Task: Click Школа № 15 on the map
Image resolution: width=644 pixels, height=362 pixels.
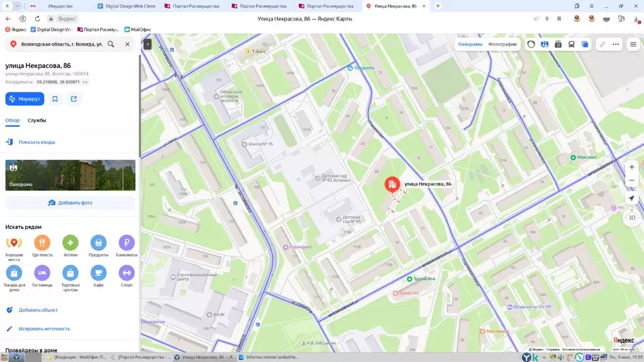Action: click(x=257, y=144)
